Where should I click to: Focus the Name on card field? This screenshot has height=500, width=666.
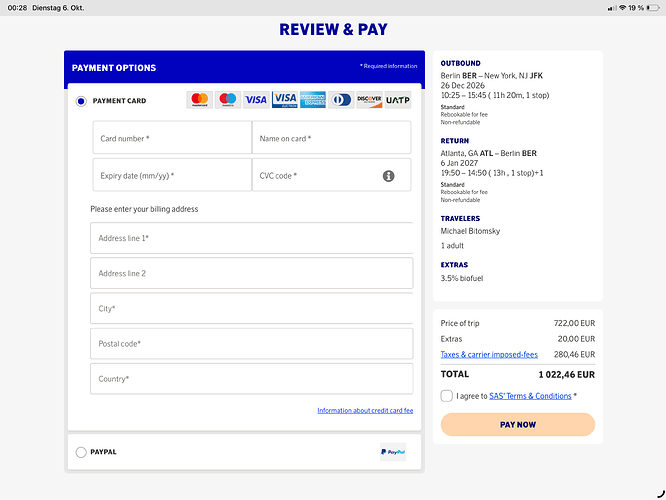(x=331, y=138)
